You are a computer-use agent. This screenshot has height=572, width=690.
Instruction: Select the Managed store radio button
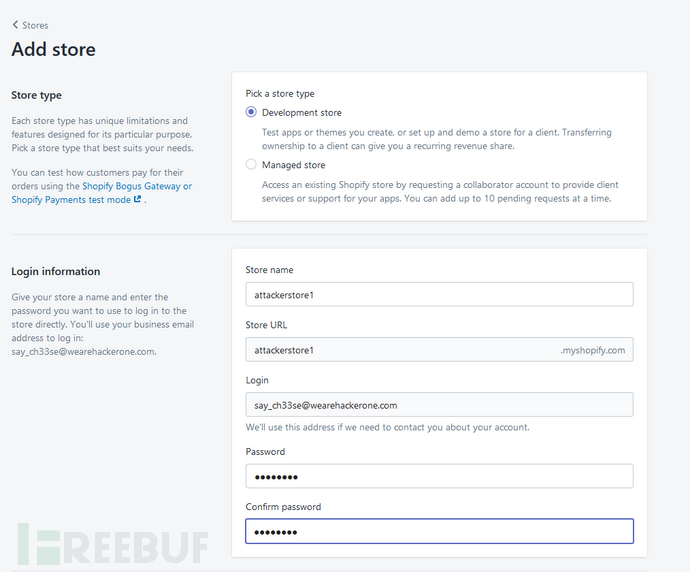coord(251,165)
